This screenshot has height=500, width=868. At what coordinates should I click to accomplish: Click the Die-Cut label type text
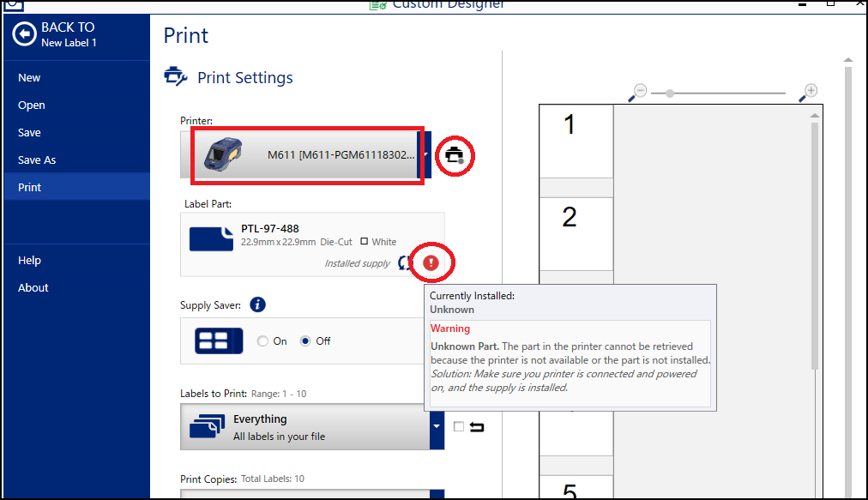click(x=336, y=242)
